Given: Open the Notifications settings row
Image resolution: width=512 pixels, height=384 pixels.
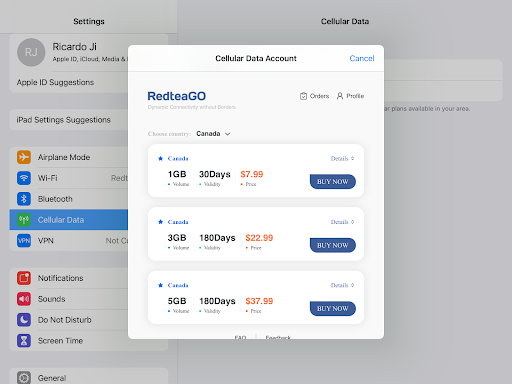Looking at the screenshot, I should coord(69,278).
